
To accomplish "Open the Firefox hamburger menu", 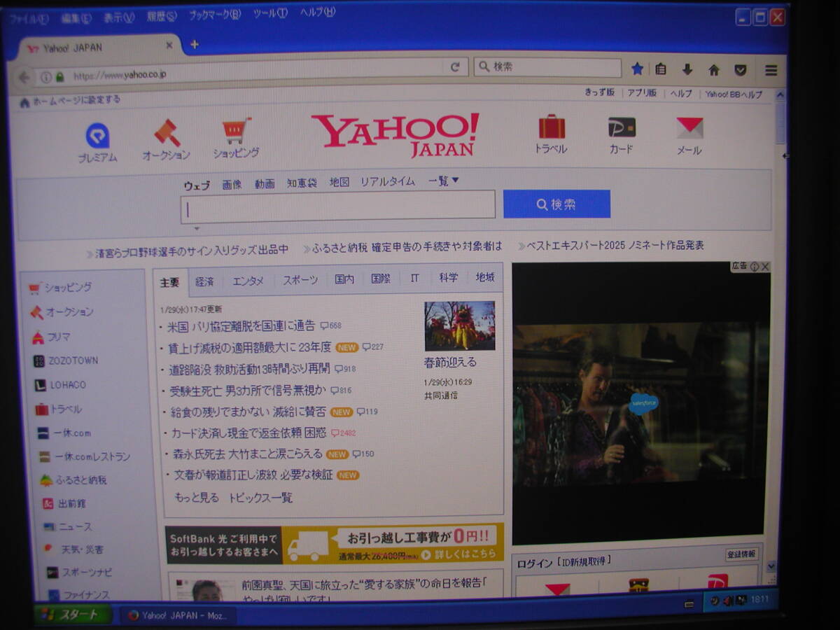I will (x=771, y=70).
